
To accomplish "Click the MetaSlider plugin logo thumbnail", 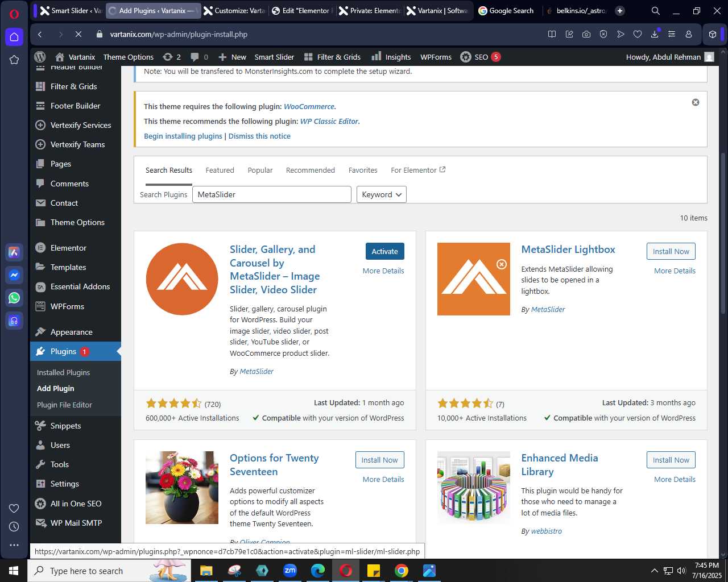I will (182, 279).
